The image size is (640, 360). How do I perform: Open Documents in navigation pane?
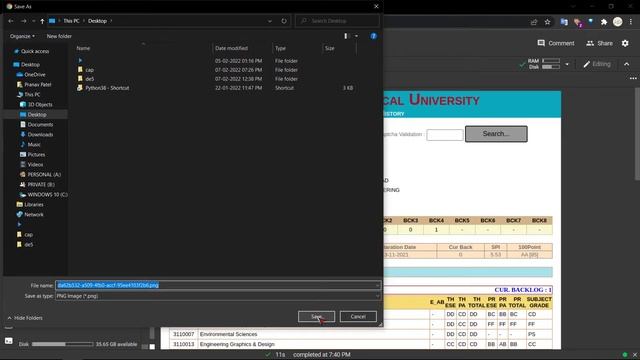[x=40, y=124]
